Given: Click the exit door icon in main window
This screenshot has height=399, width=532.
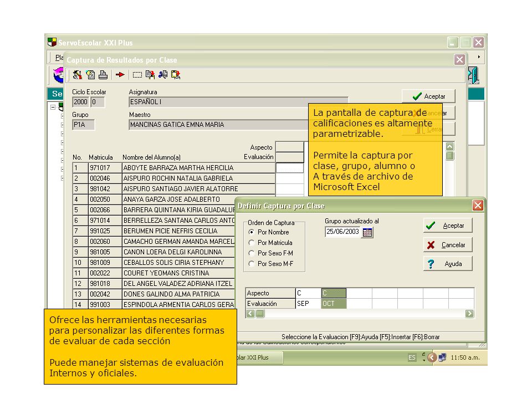Looking at the screenshot, I should 474,75.
